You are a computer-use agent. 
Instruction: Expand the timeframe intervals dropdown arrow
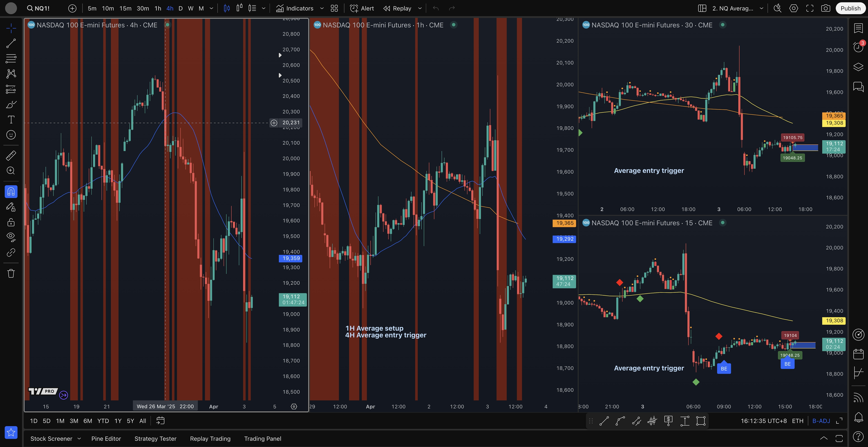(x=211, y=8)
